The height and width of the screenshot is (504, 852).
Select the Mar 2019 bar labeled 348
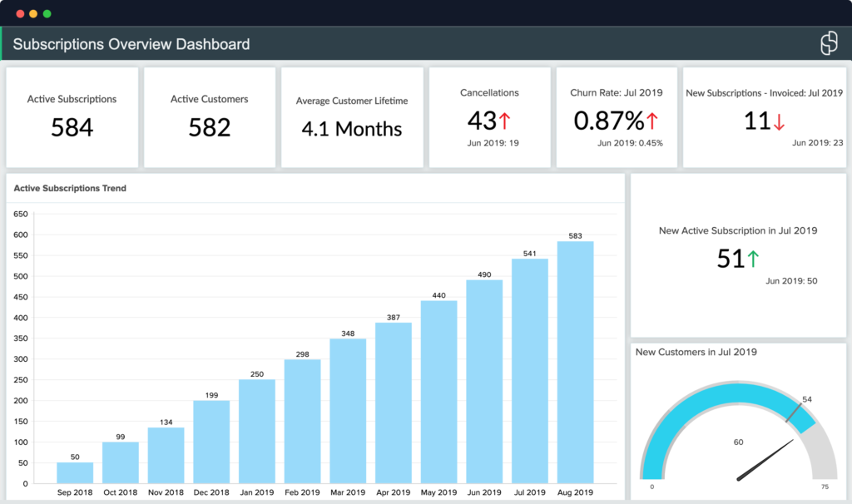tap(348, 411)
